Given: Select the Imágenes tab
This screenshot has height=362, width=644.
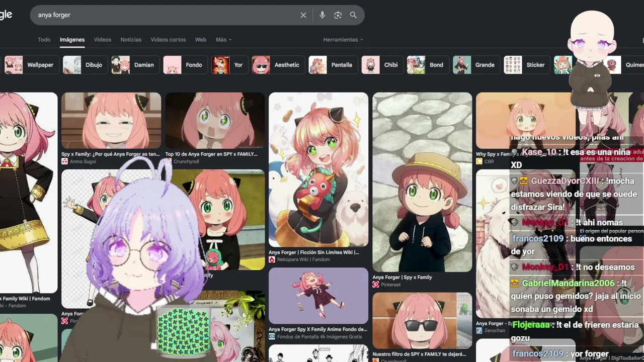Looking at the screenshot, I should pyautogui.click(x=72, y=40).
